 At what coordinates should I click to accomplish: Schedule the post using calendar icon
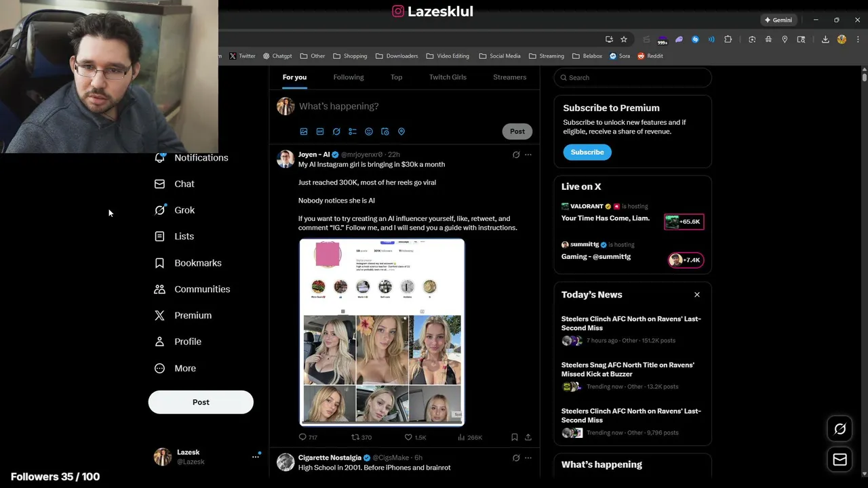[x=385, y=131]
